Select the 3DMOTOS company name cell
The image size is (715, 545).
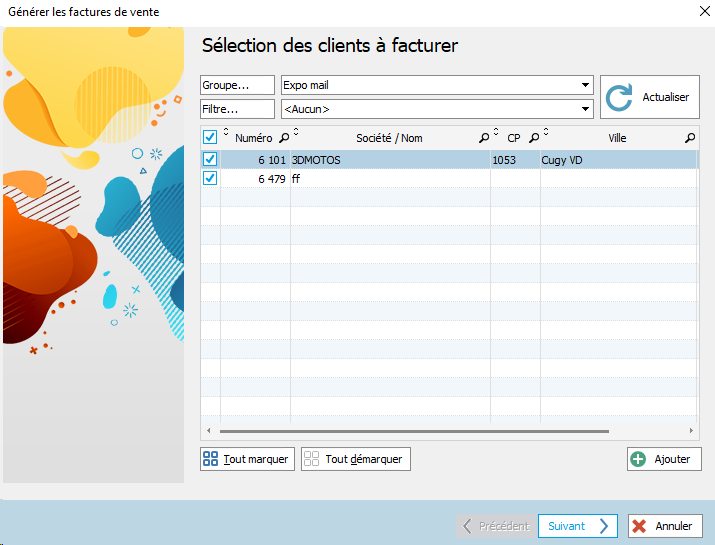click(x=390, y=160)
